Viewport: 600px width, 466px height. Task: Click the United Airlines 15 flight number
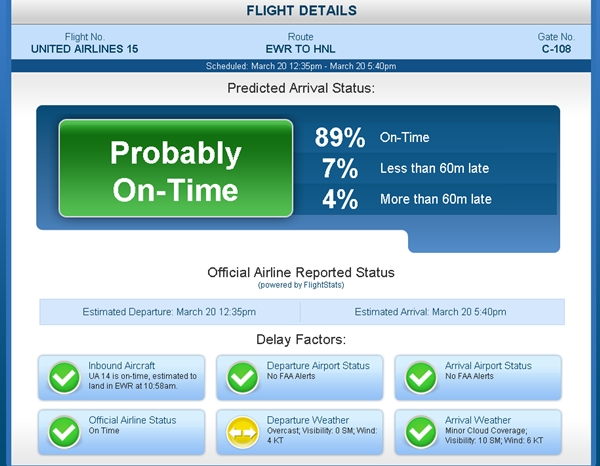(84, 48)
